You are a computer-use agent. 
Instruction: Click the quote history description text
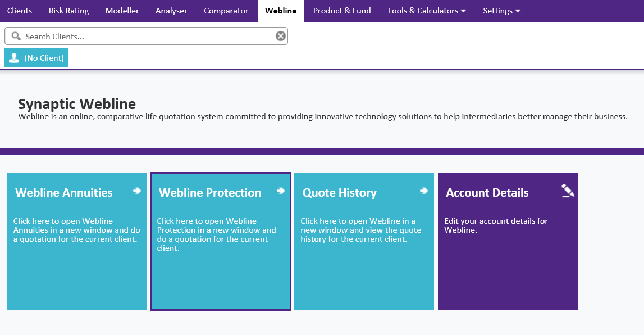point(360,230)
